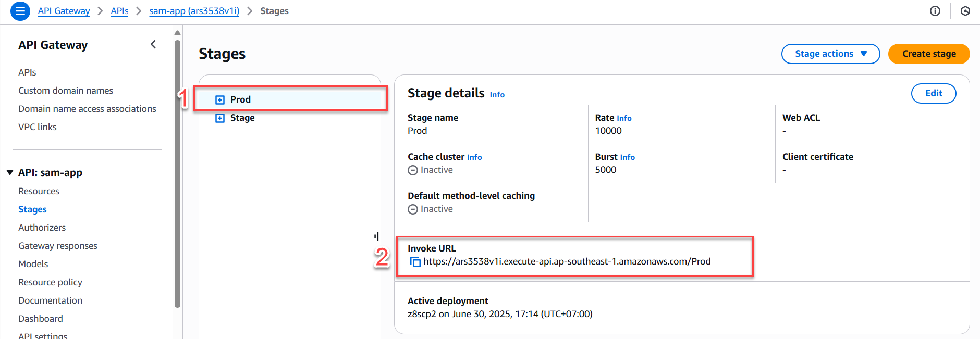
Task: Open Info link next to Rate
Action: pyautogui.click(x=624, y=118)
